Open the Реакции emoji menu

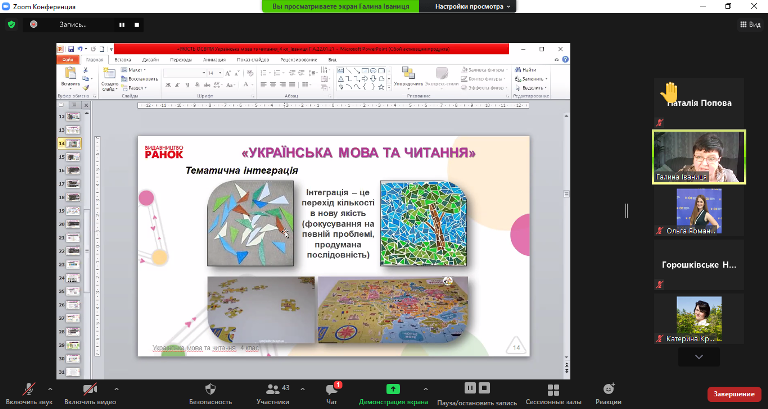click(x=609, y=393)
